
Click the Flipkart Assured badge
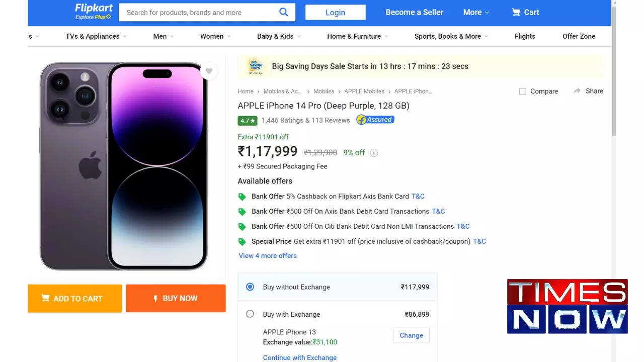pos(375,120)
